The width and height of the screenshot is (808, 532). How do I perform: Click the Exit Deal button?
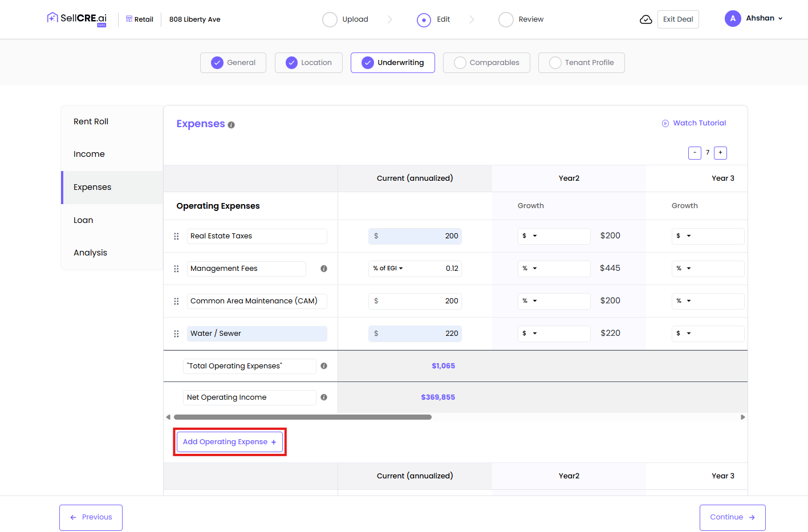pyautogui.click(x=678, y=19)
